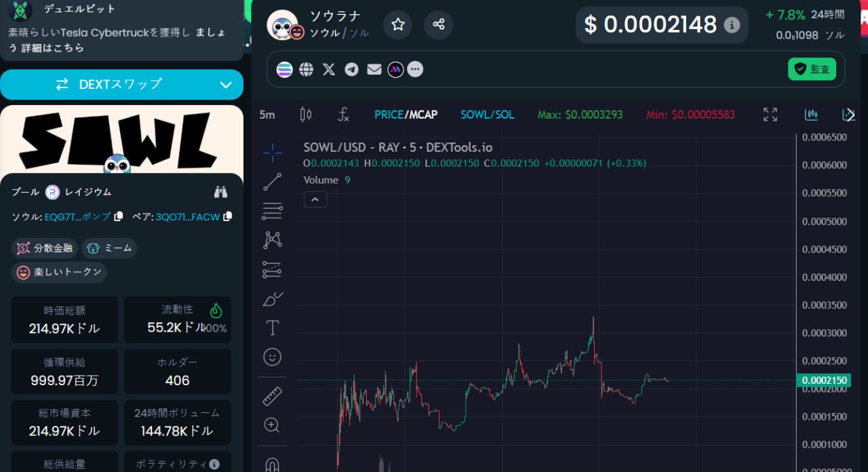Click the 0.0₅1098 SOL price value

click(797, 35)
